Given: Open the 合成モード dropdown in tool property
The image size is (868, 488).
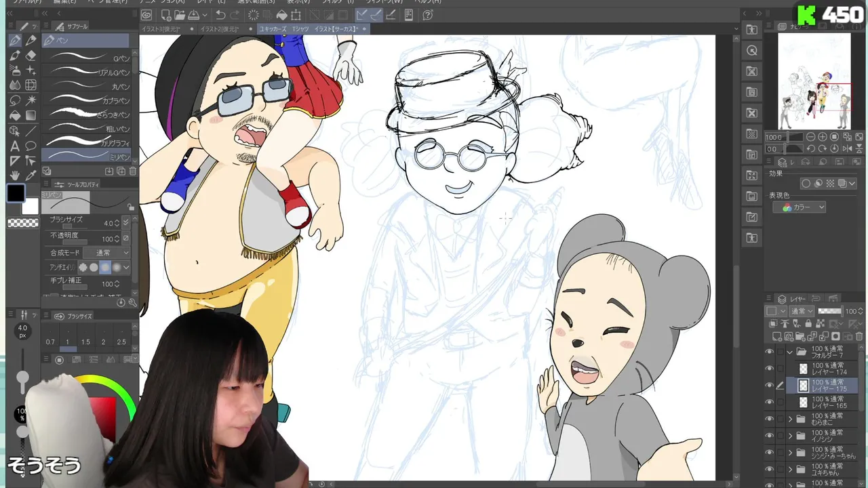Looking at the screenshot, I should tap(108, 253).
